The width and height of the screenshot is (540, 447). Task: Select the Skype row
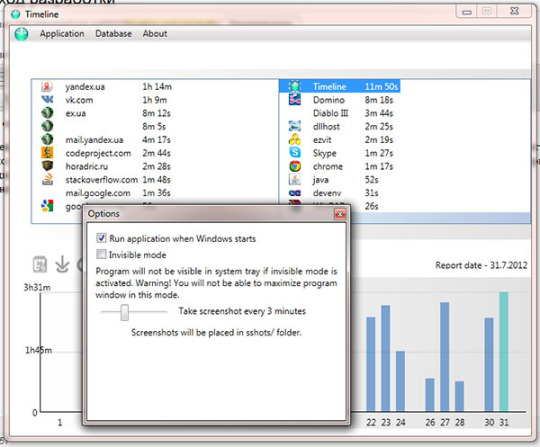pos(340,153)
